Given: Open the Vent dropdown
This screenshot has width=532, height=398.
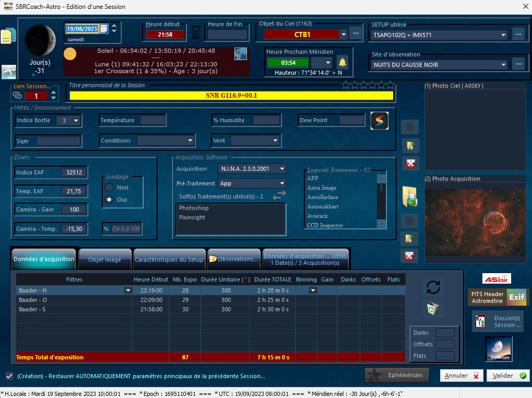Looking at the screenshot, I should (275, 141).
